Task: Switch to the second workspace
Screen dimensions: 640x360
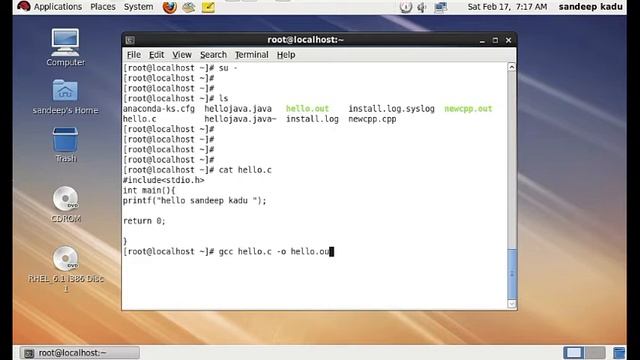Action: coord(596,353)
